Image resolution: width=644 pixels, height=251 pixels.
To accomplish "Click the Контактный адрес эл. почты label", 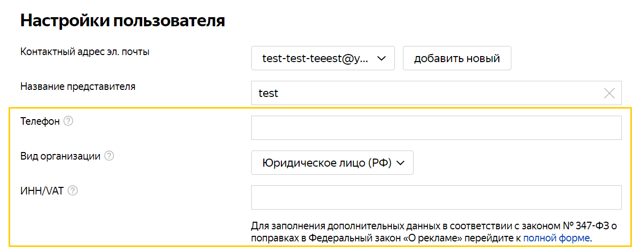I will (85, 52).
